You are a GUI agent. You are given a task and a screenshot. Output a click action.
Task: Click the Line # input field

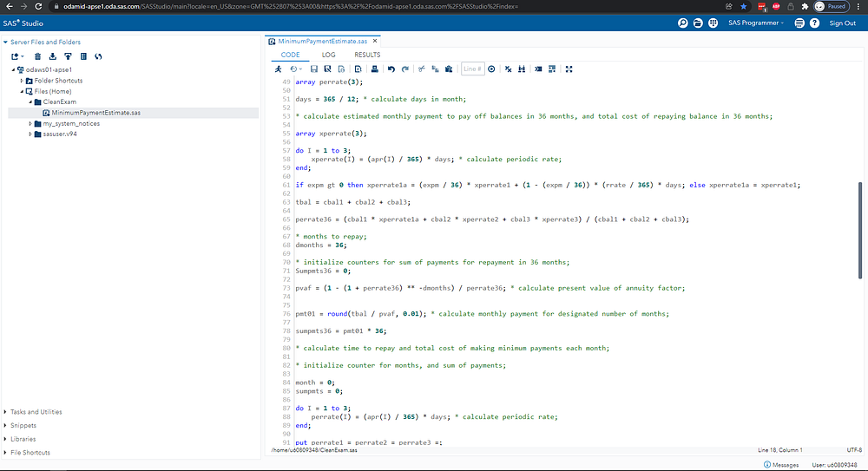(472, 69)
